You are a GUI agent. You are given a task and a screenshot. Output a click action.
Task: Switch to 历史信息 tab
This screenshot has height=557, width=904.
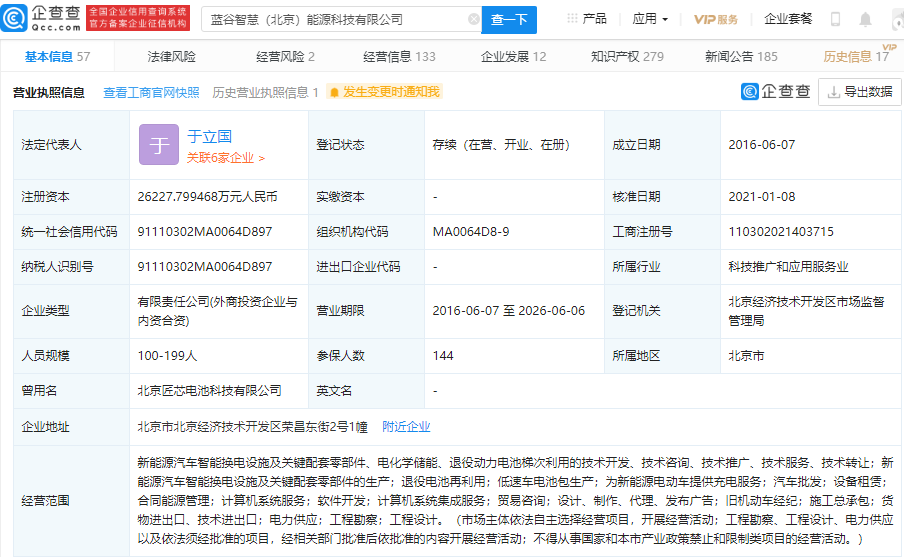[x=856, y=57]
